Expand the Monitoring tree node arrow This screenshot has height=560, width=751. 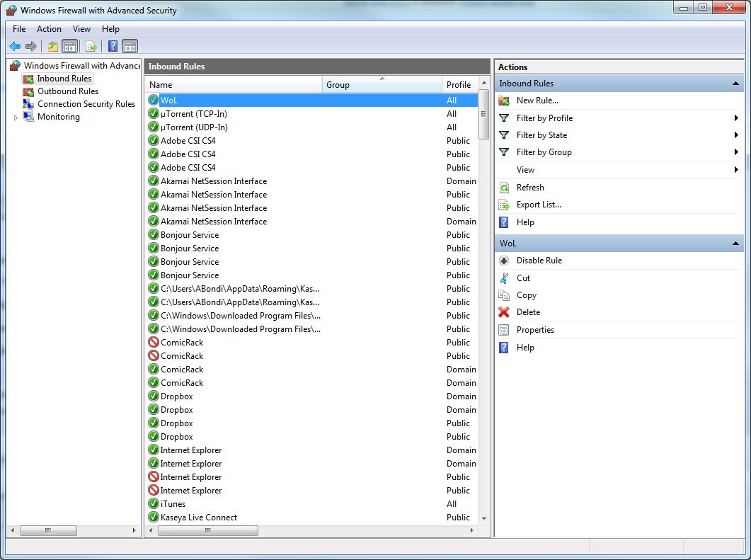point(16,118)
